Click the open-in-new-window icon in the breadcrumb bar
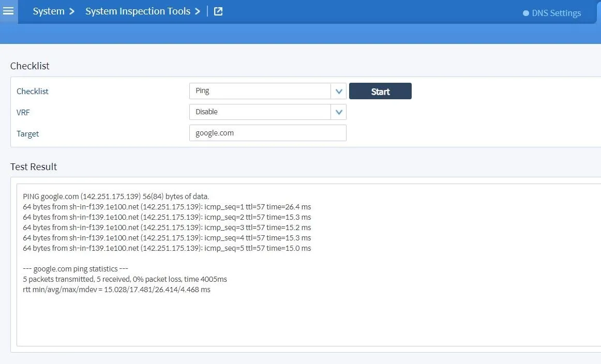Viewport: 601px width, 364px height. point(218,11)
